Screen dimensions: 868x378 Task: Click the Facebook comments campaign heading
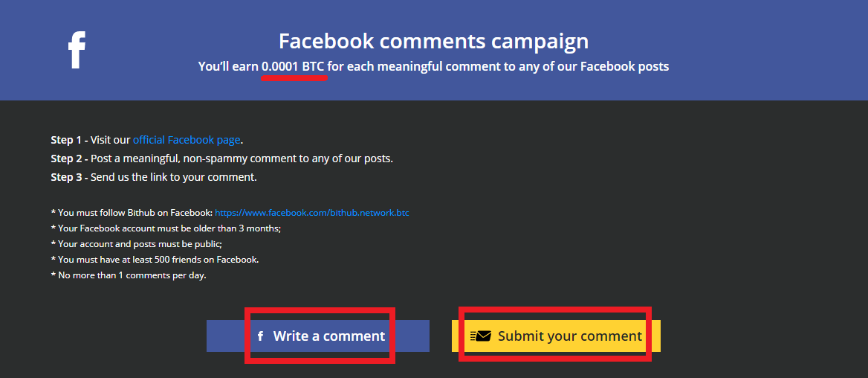[433, 42]
